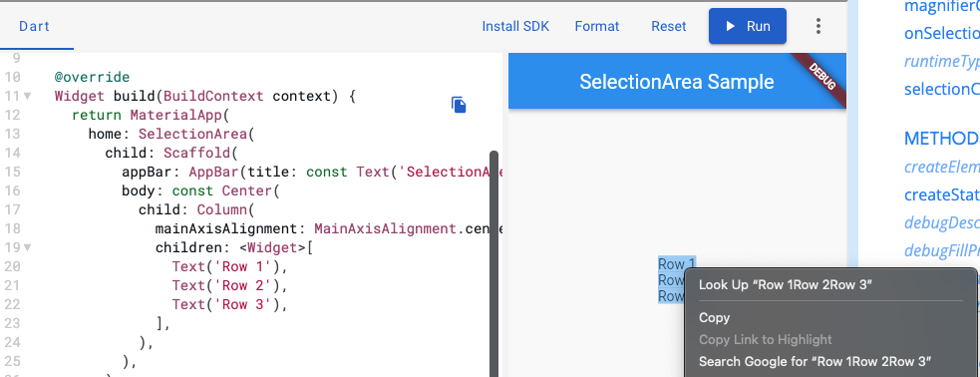Click the METHODS section heading
The height and width of the screenshot is (377, 980).
pyautogui.click(x=941, y=139)
